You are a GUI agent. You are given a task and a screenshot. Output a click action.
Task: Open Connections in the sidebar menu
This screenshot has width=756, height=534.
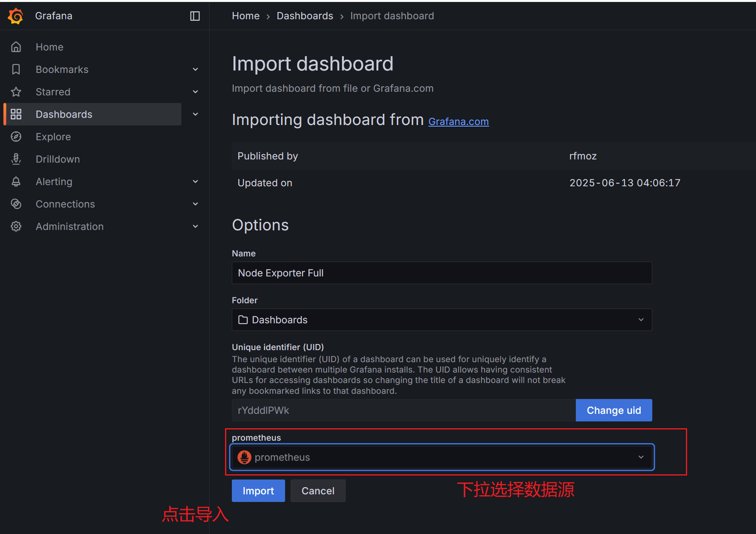pos(65,204)
